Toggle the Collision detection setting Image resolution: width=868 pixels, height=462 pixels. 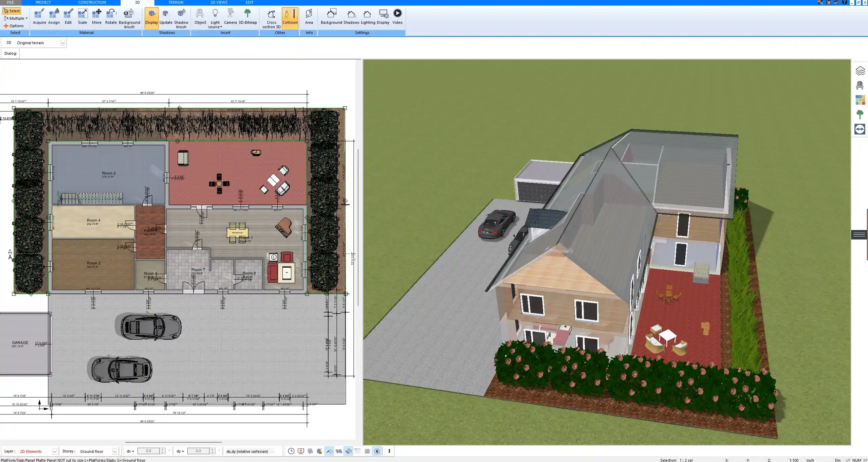pyautogui.click(x=290, y=17)
